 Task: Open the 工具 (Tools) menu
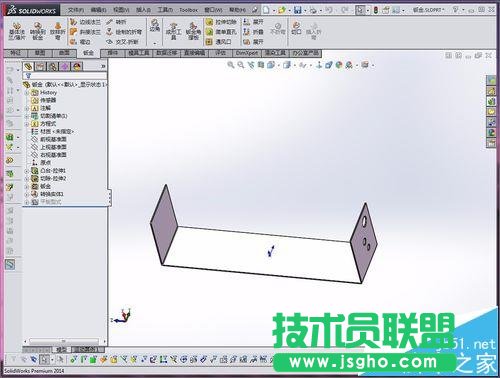pos(165,10)
